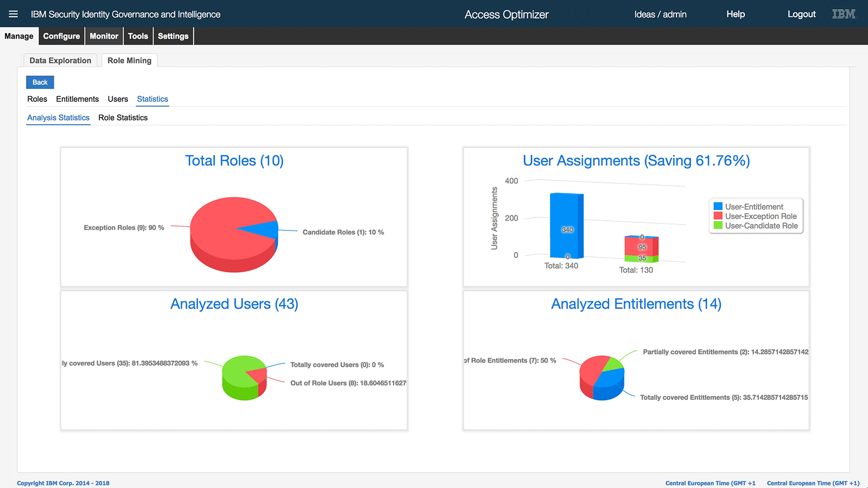Click Totally covered Entitlements (5) label
Viewport: 868px width, 488px height.
[724, 397]
